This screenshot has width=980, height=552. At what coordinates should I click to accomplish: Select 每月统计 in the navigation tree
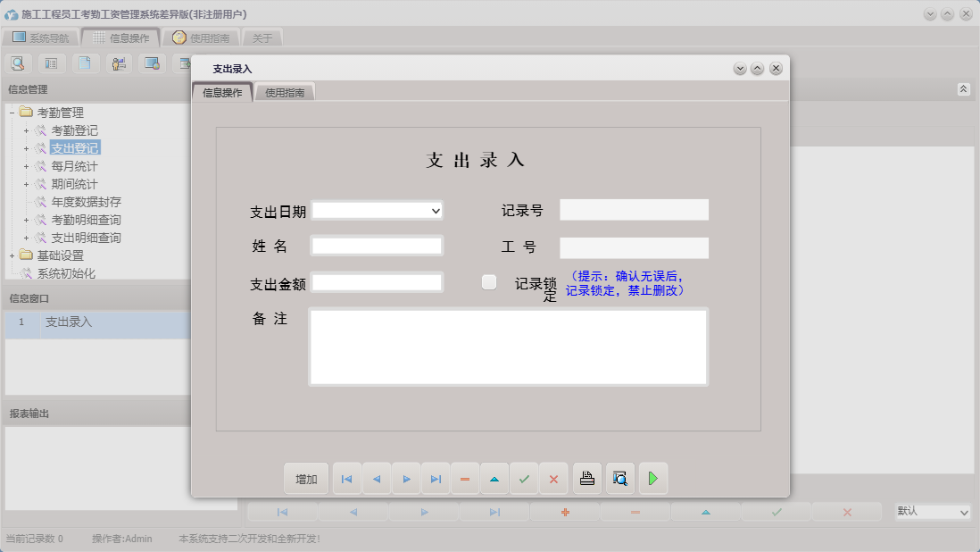[72, 166]
